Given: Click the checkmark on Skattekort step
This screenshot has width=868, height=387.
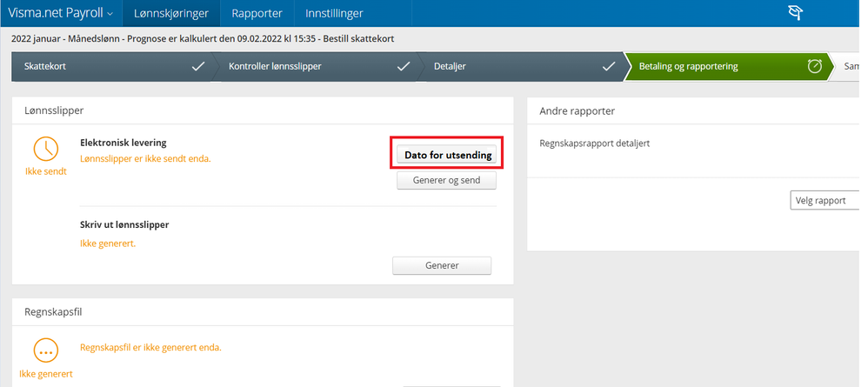Looking at the screenshot, I should point(198,66).
